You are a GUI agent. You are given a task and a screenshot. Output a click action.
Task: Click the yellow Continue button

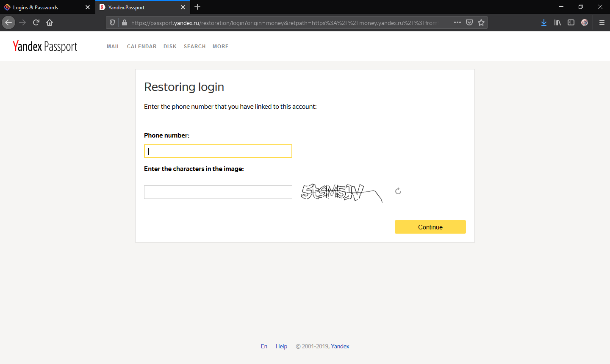point(430,227)
